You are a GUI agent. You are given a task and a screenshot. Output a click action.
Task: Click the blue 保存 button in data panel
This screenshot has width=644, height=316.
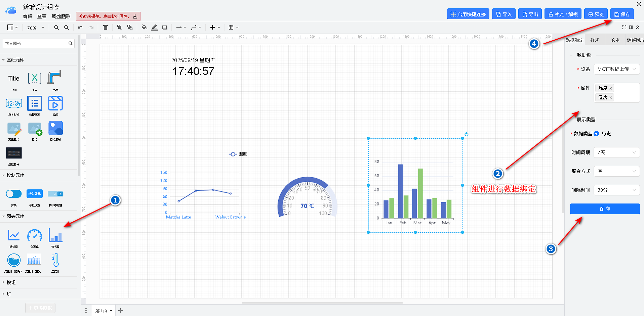coord(605,209)
